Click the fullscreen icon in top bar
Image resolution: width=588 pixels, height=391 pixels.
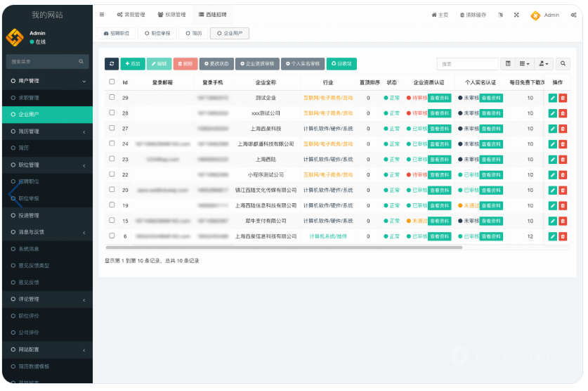tap(516, 15)
